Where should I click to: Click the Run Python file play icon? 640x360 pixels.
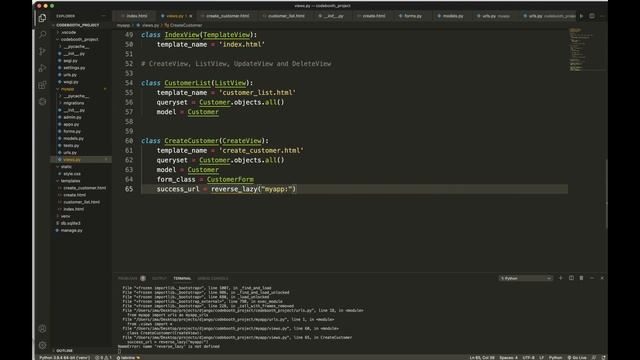582,16
